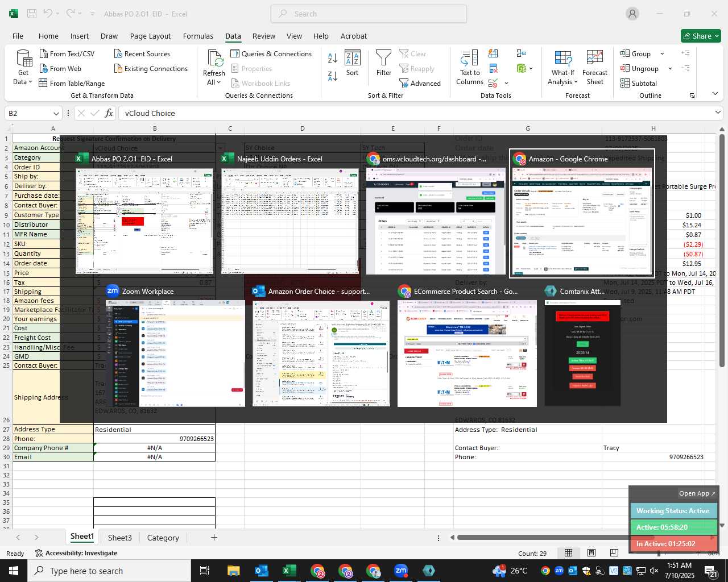Launch Text to Columns wizard

click(469, 68)
